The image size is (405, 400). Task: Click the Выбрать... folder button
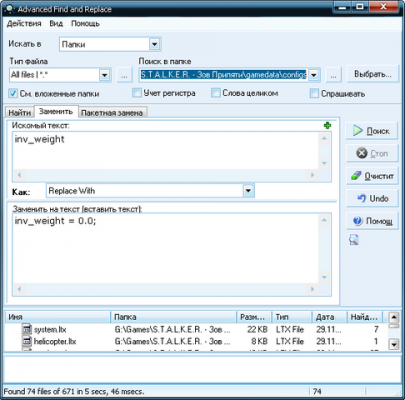pyautogui.click(x=372, y=74)
